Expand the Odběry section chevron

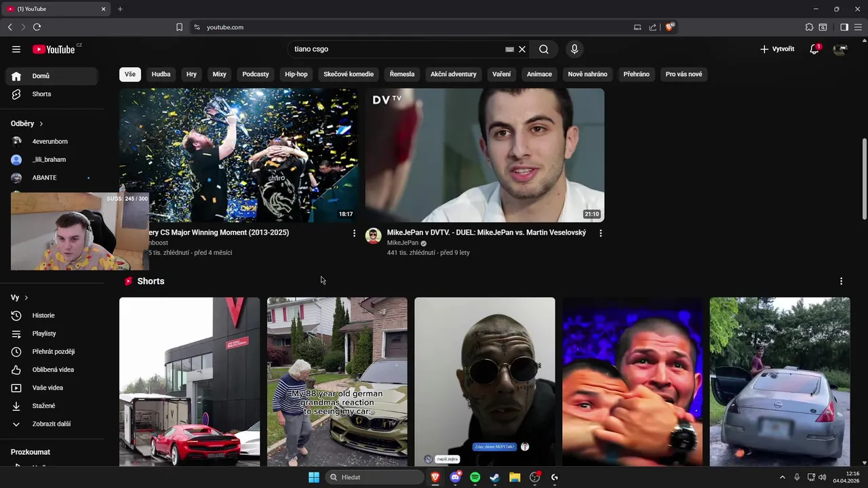click(x=41, y=124)
